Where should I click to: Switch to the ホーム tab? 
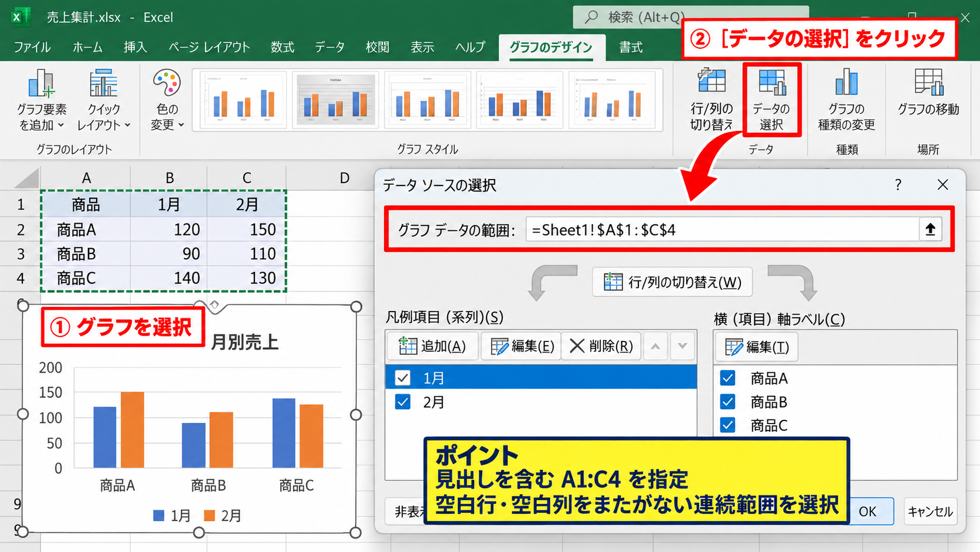pyautogui.click(x=87, y=47)
